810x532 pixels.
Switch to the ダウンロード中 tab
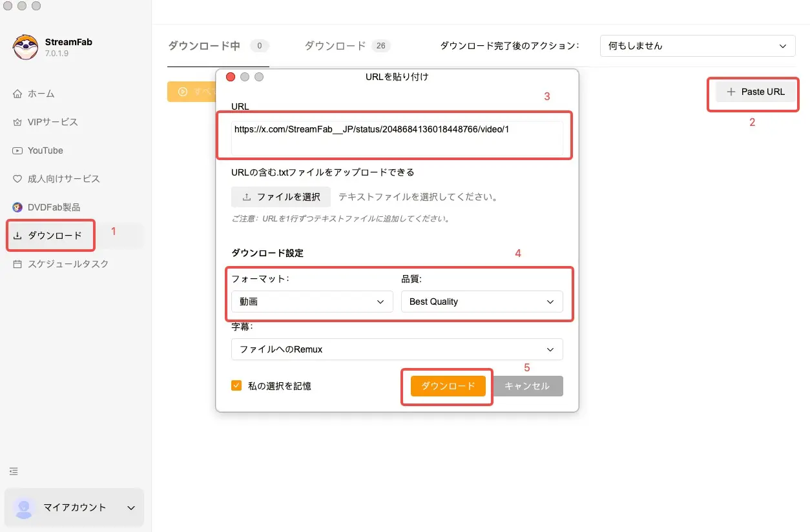(x=204, y=46)
